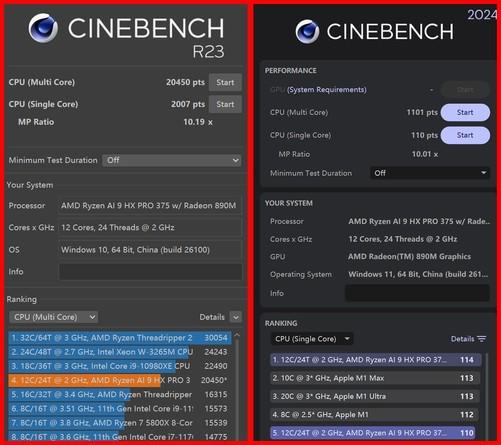
Task: Open R23 Minimum Test Duration dropdown
Action: [x=172, y=160]
